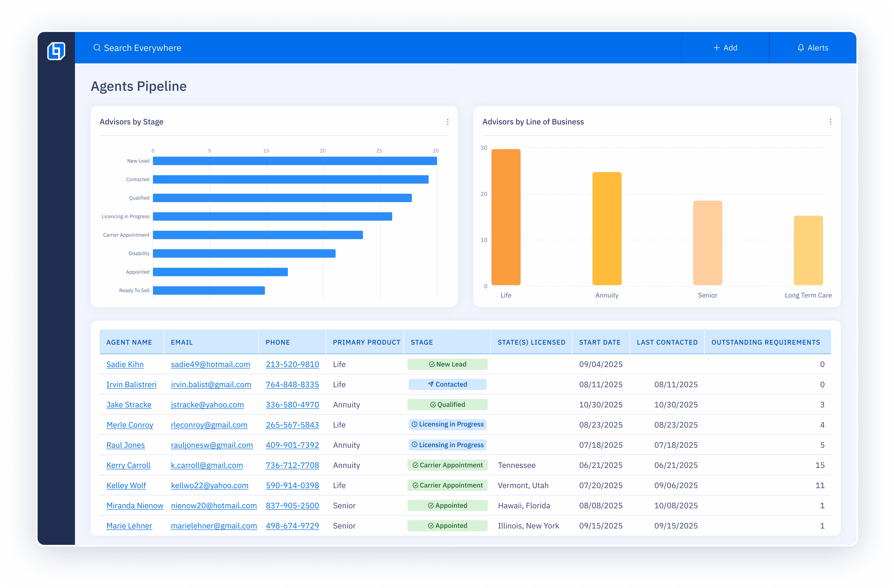This screenshot has width=894, height=588.
Task: Click the search magnifier icon
Action: click(x=97, y=48)
